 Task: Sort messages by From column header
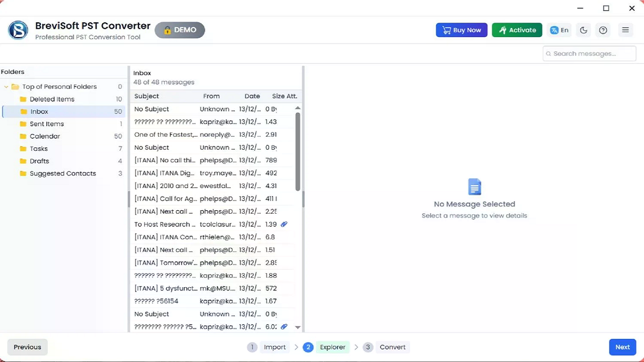[211, 96]
